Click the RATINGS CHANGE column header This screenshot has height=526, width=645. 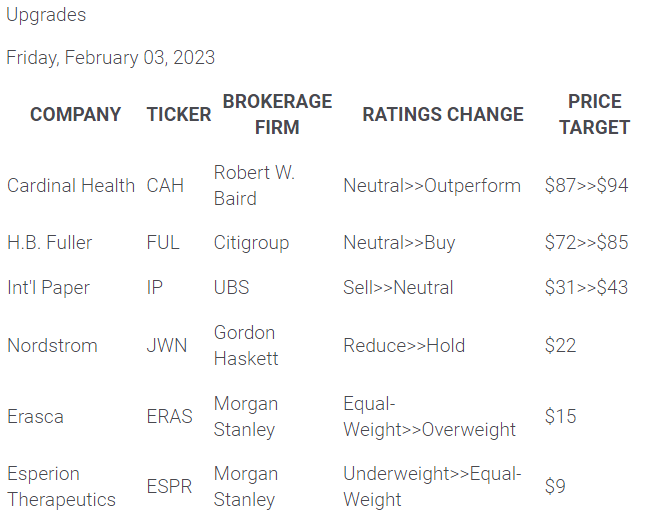pos(442,114)
